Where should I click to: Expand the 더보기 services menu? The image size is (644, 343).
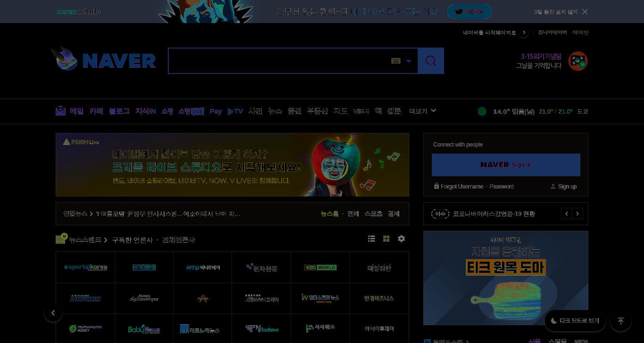(422, 111)
